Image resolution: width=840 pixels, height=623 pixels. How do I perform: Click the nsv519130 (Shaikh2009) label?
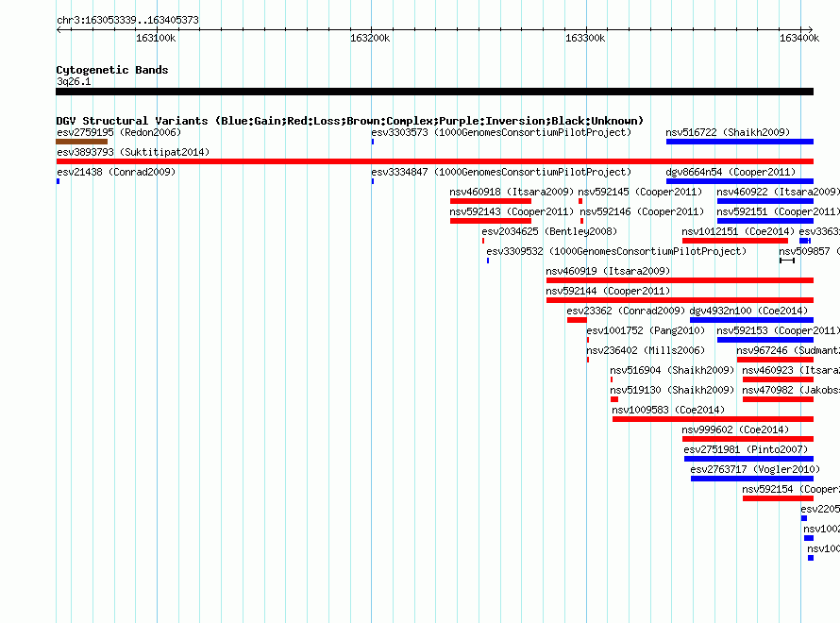pyautogui.click(x=672, y=390)
